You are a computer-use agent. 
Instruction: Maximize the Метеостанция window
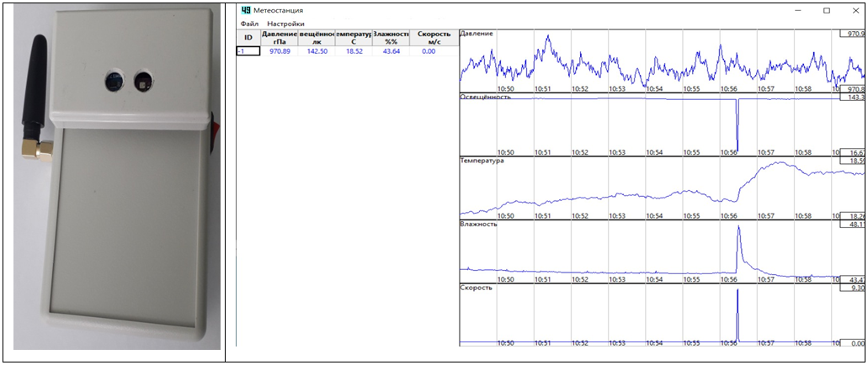(x=827, y=10)
